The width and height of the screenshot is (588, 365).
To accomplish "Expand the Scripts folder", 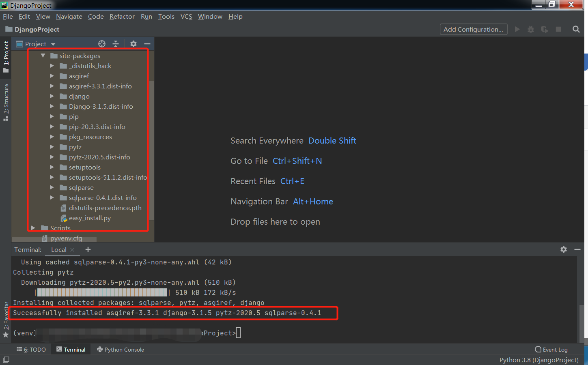I will pyautogui.click(x=33, y=228).
